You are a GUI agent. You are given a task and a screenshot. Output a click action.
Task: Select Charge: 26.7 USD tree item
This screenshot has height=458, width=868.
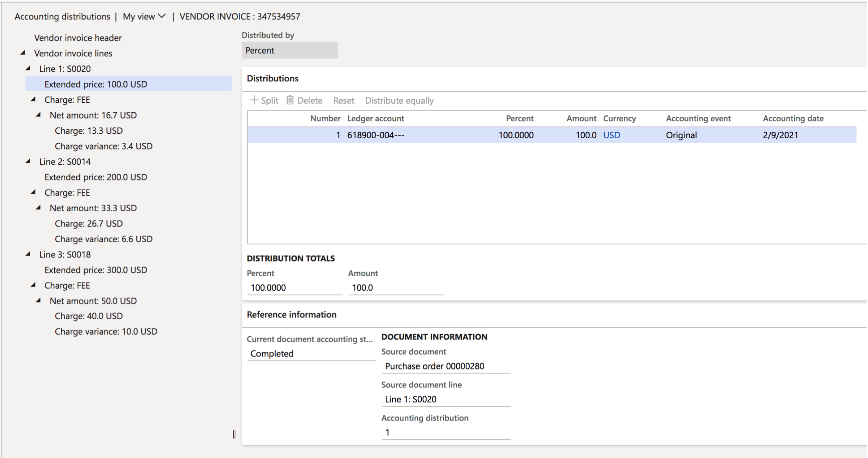(89, 223)
